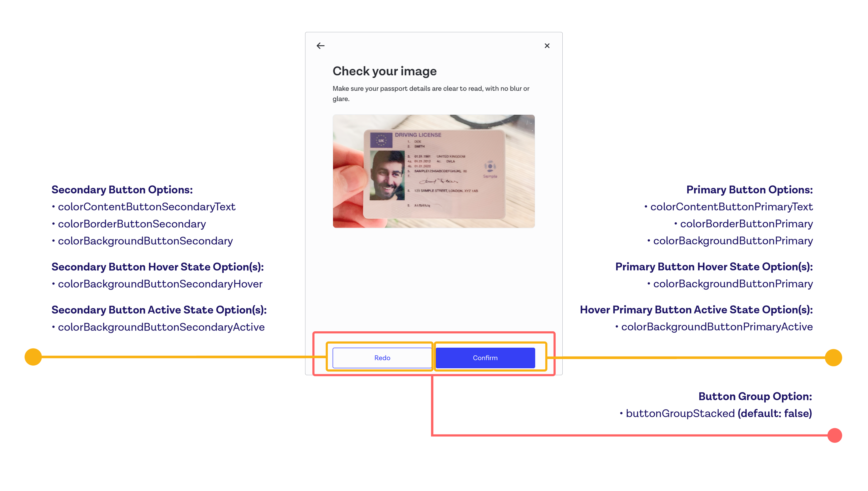The width and height of the screenshot is (868, 491).
Task: Click the colorBackgroundButtonSecondaryActive label
Action: [161, 327]
